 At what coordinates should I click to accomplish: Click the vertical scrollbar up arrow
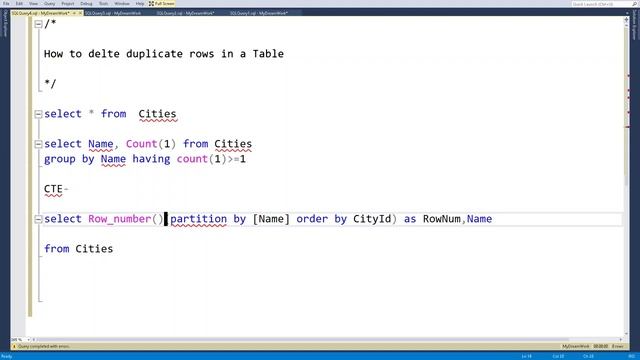(x=627, y=25)
